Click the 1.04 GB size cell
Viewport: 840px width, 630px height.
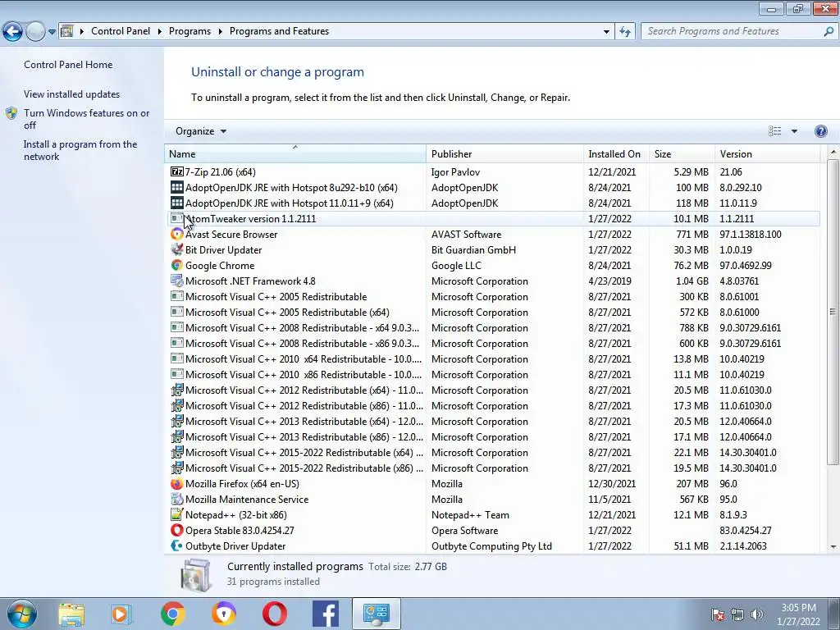692,281
